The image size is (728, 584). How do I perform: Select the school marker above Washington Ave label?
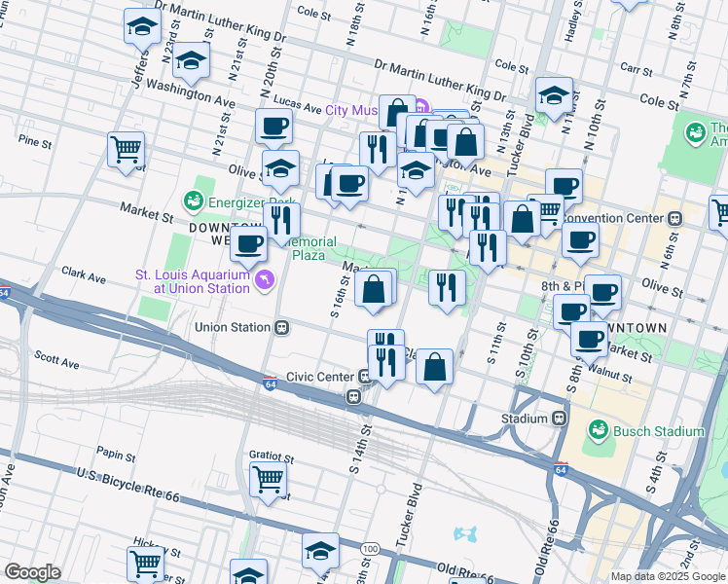tap(191, 62)
